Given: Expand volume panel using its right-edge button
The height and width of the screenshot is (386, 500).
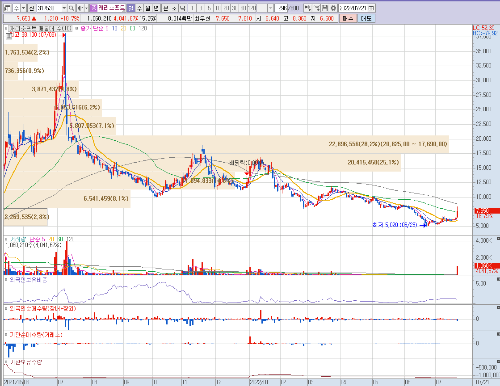Looking at the screenshot, I should 498,239.
